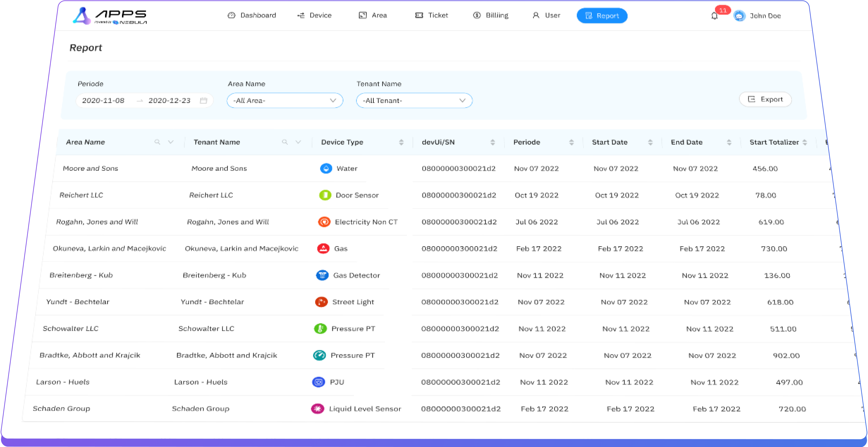Image resolution: width=868 pixels, height=447 pixels.
Task: Click the PJU device icon
Action: click(x=318, y=382)
